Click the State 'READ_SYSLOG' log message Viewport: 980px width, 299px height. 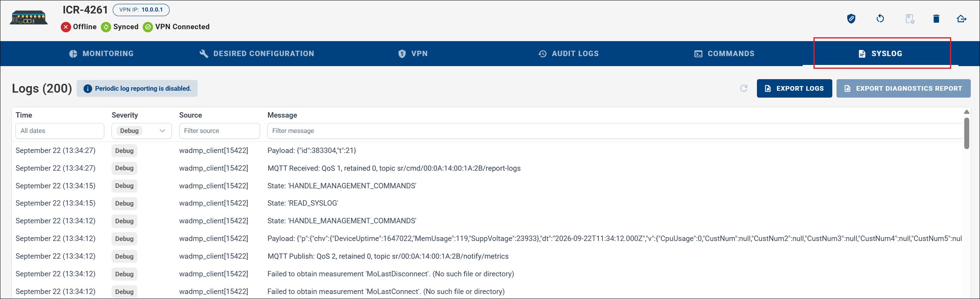[303, 203]
